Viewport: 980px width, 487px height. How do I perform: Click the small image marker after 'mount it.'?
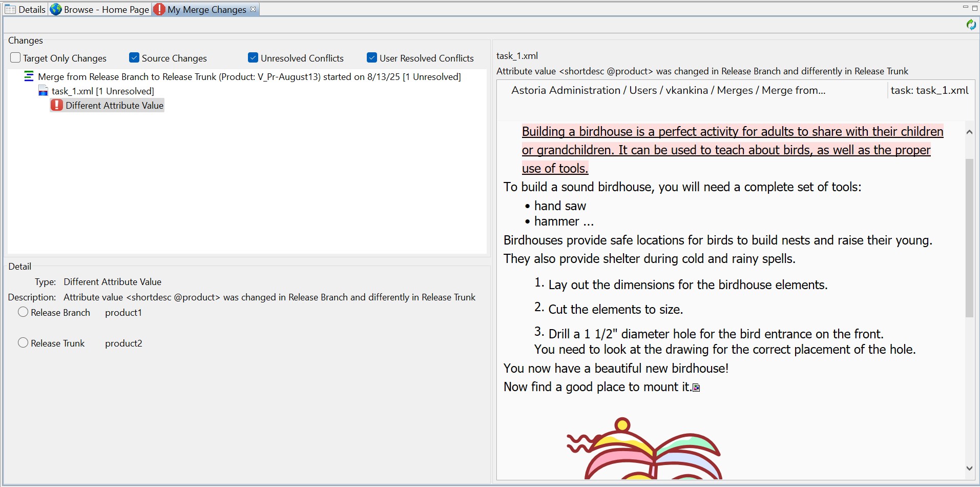[x=696, y=388]
